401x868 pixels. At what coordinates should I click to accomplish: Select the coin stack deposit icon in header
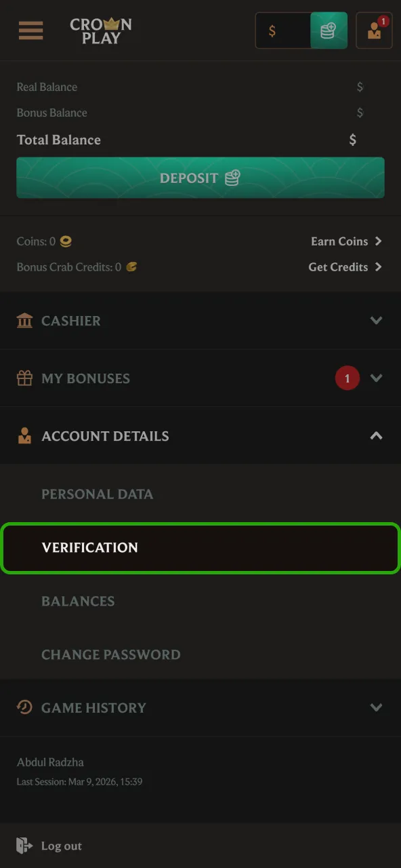click(329, 31)
